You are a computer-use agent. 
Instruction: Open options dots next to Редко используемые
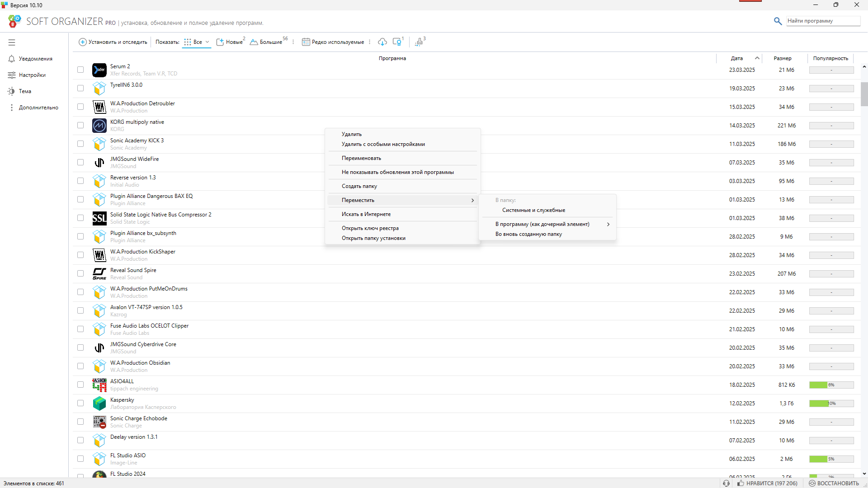click(370, 42)
